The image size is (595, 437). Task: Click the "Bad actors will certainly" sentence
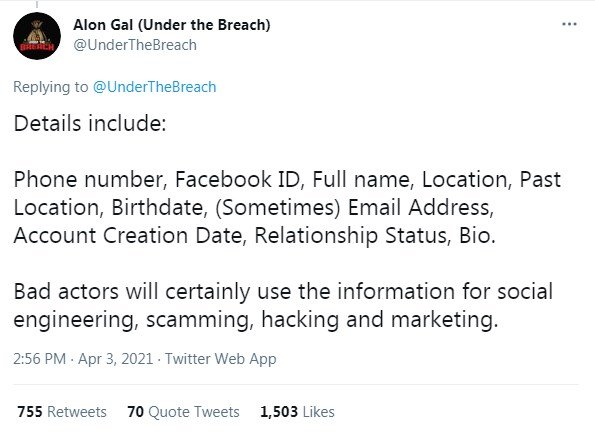tap(132, 292)
